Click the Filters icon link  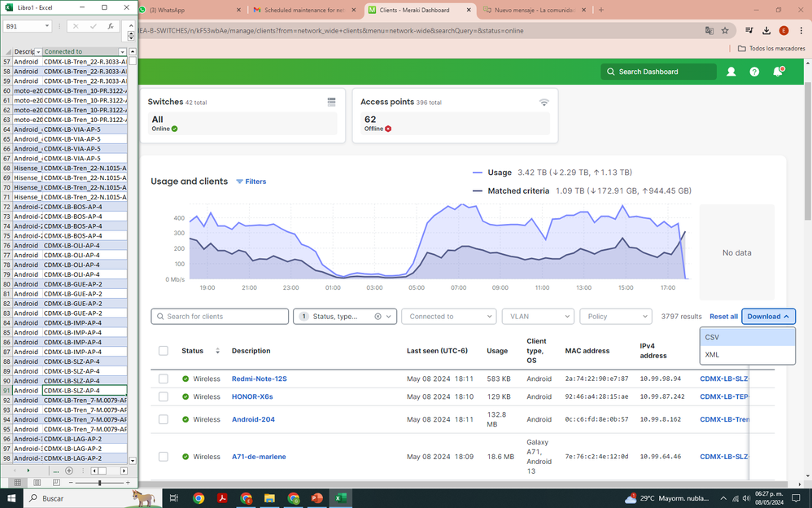click(251, 182)
